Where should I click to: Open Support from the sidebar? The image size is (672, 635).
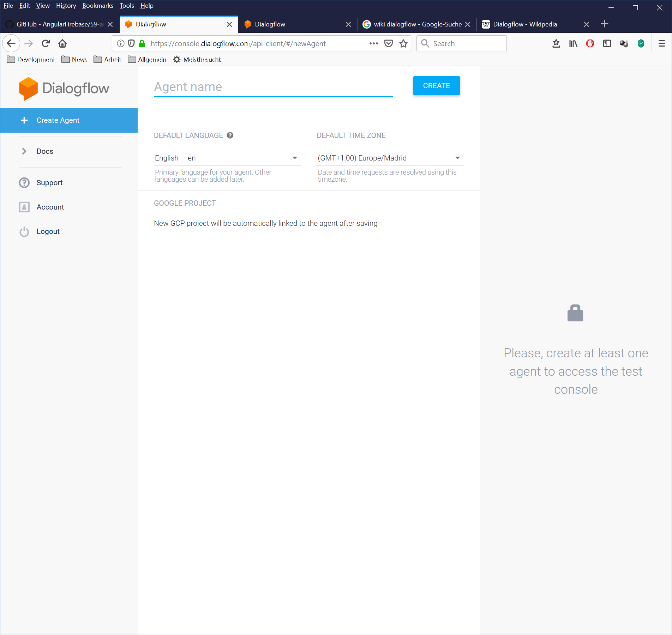point(49,183)
